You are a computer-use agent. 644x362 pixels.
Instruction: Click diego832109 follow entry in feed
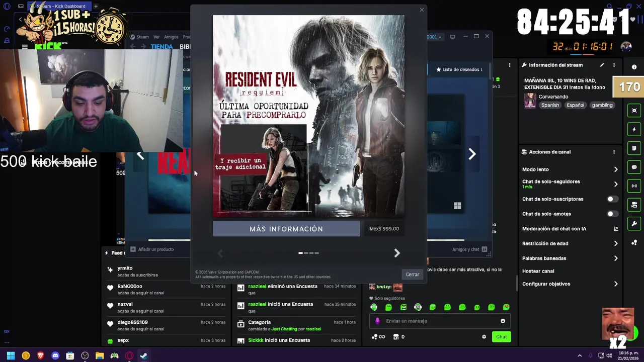(167, 325)
